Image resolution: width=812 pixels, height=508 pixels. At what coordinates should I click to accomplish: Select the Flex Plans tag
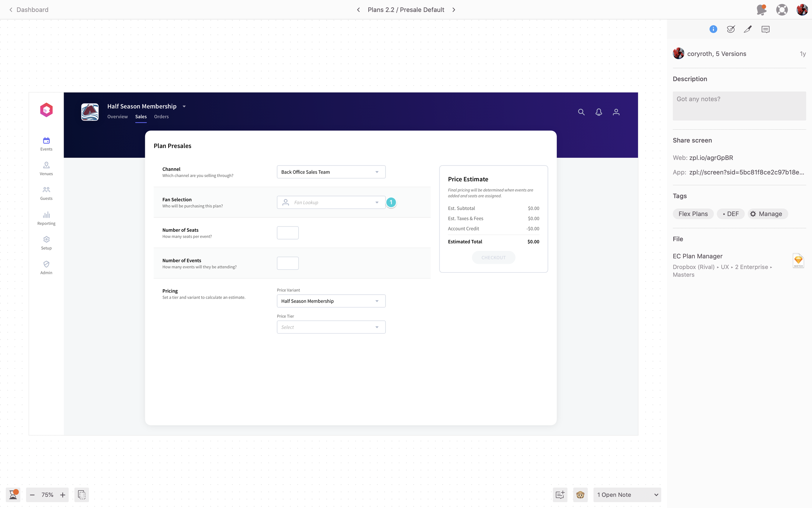pyautogui.click(x=693, y=214)
